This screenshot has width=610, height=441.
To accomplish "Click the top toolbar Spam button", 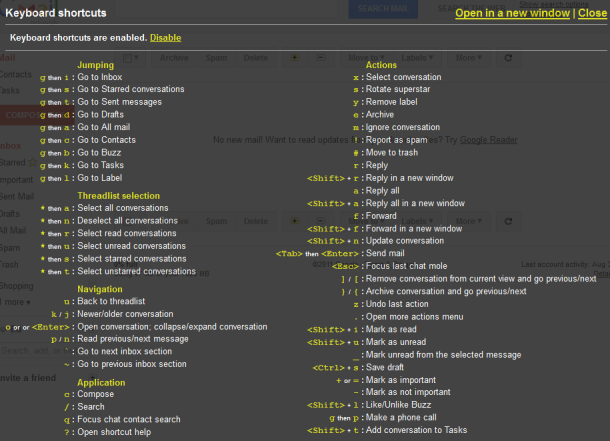I will 216,58.
